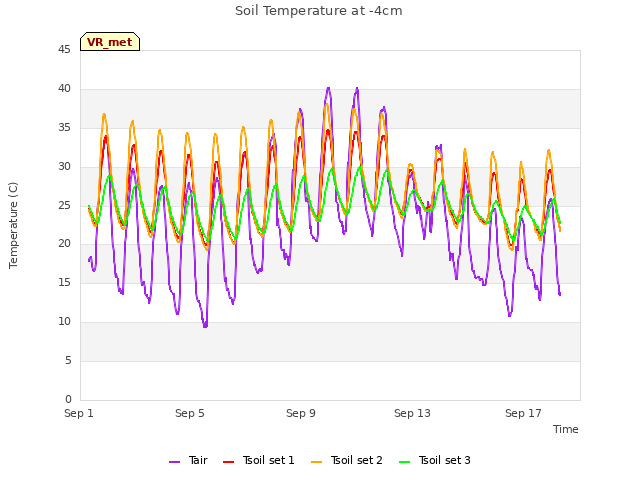
Task: Click the 10 y-axis tick label
Action: tap(64, 322)
